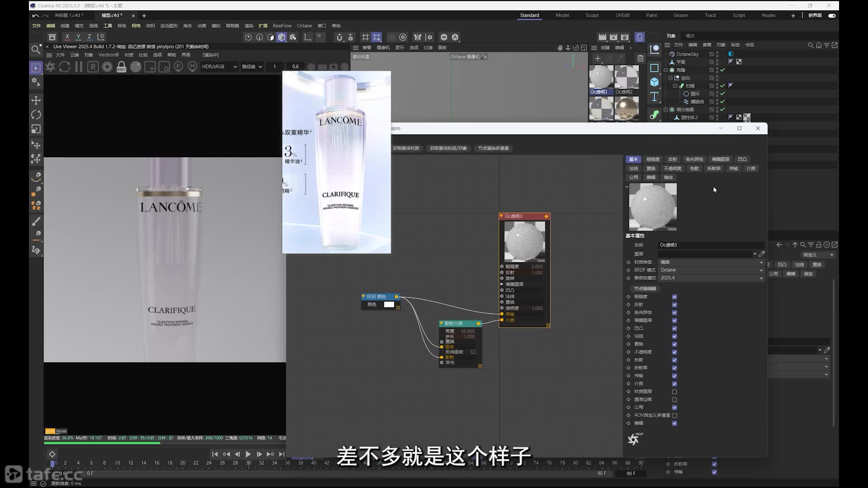The height and width of the screenshot is (488, 868).
Task: Uncheck the 粗糙度 channel checkbox
Action: click(675, 297)
